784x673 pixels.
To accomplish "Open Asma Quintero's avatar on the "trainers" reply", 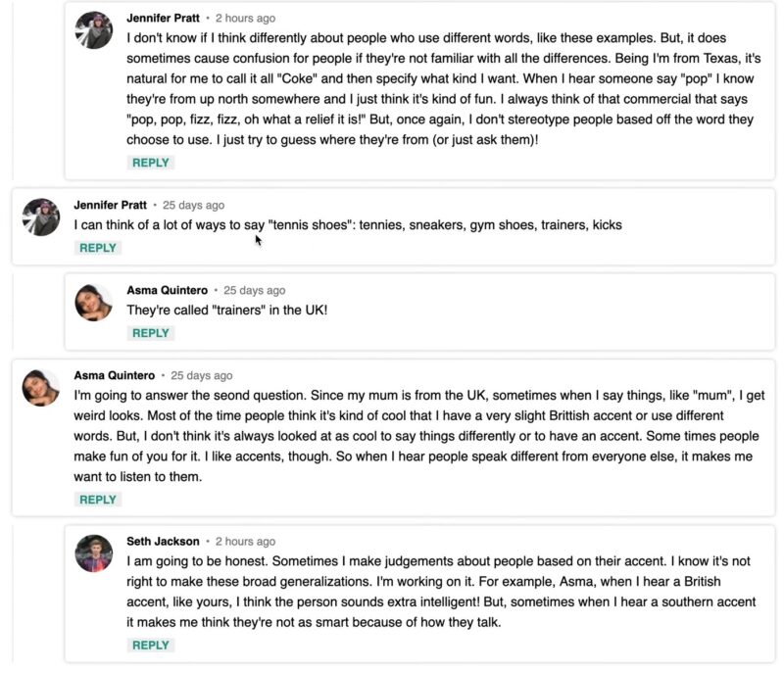I will tap(94, 303).
